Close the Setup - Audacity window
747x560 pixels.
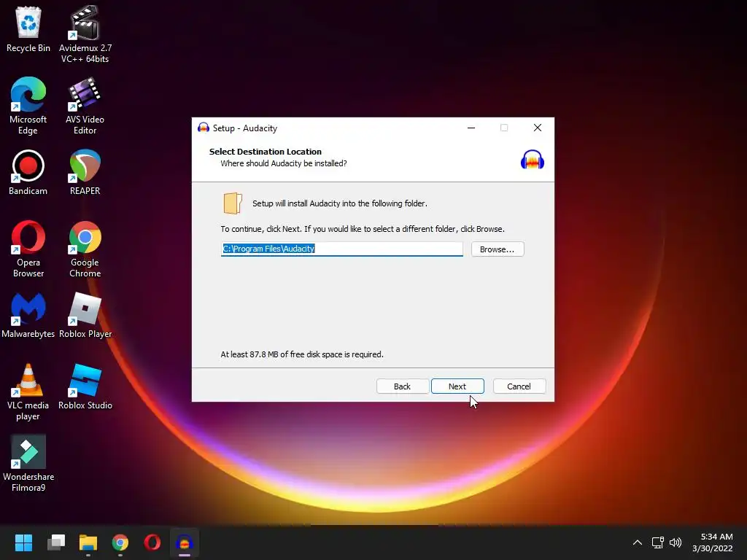(x=538, y=128)
